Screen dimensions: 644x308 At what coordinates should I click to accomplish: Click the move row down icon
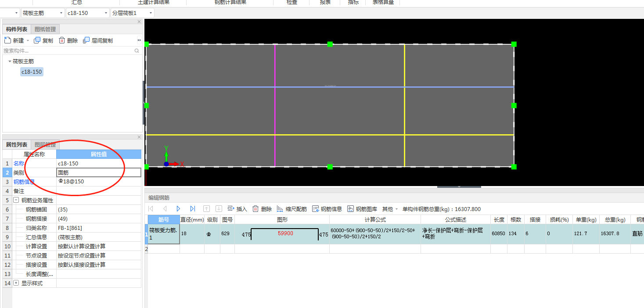click(219, 209)
